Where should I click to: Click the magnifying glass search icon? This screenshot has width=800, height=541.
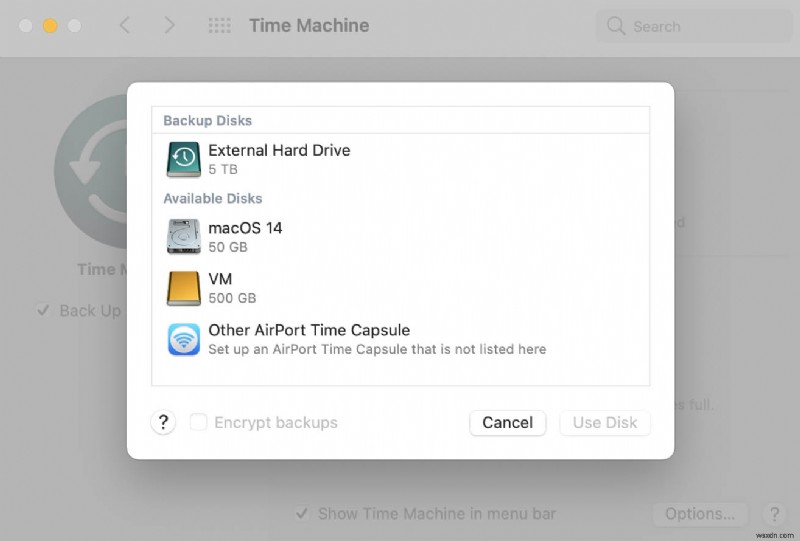point(616,26)
